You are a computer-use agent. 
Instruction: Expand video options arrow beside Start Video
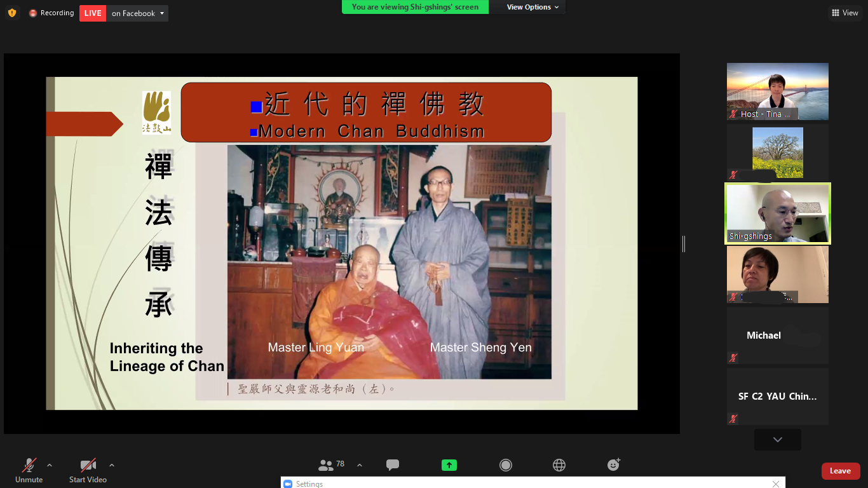click(112, 465)
